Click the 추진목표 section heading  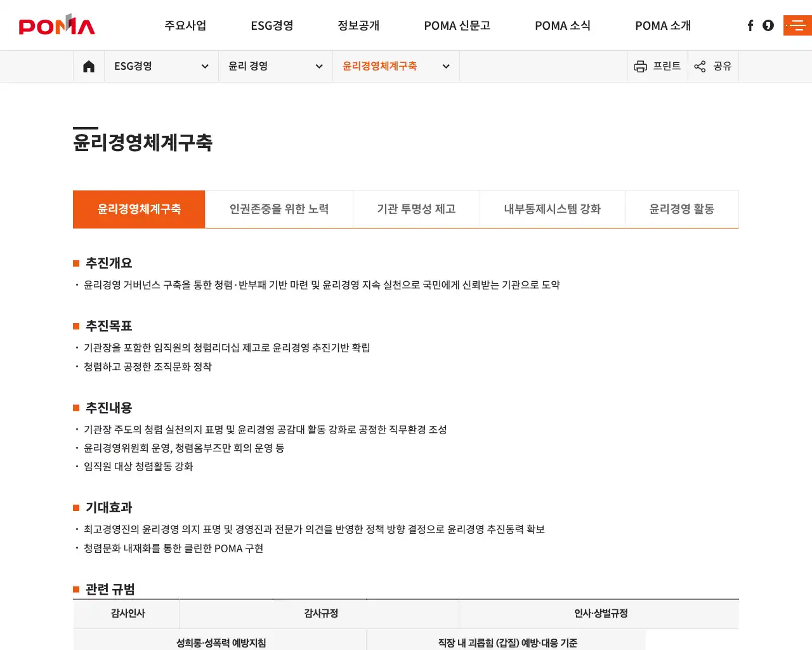pos(109,326)
